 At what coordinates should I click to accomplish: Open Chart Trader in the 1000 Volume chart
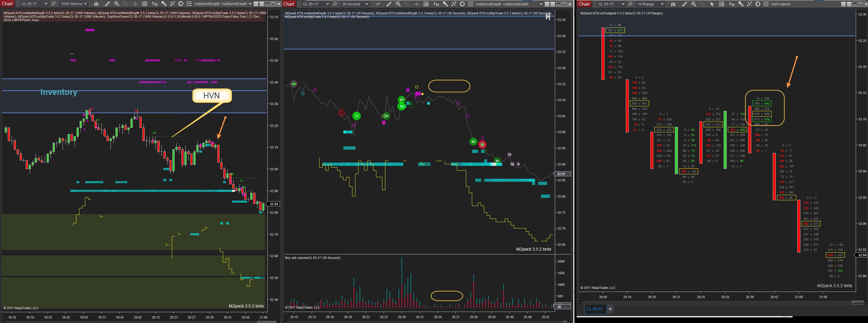(155, 4)
